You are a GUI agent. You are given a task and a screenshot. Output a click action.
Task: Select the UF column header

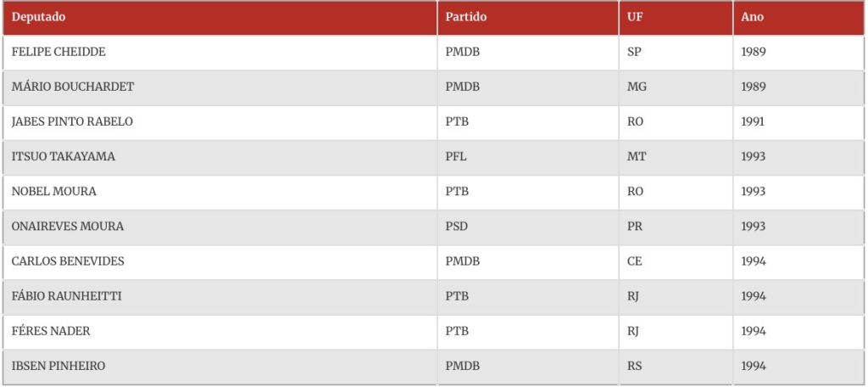(x=635, y=17)
